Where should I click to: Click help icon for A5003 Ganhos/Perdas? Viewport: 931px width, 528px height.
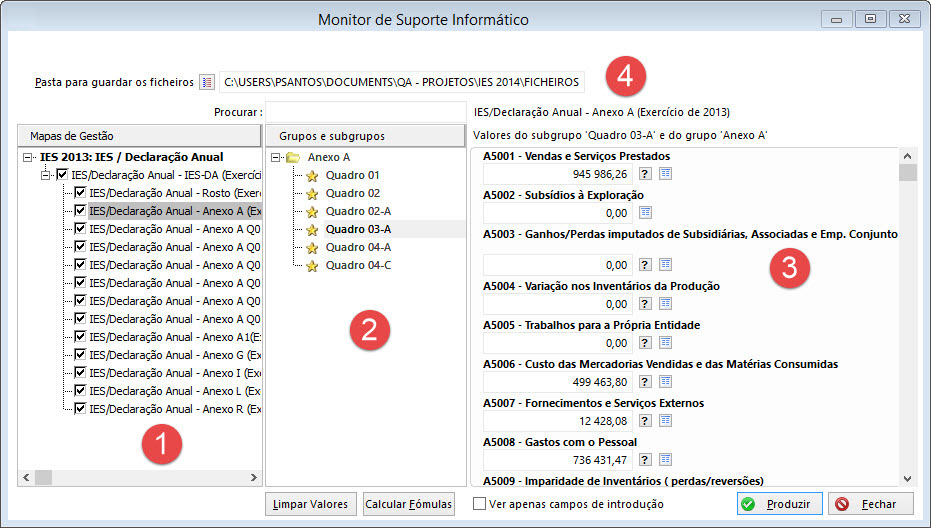coord(645,264)
